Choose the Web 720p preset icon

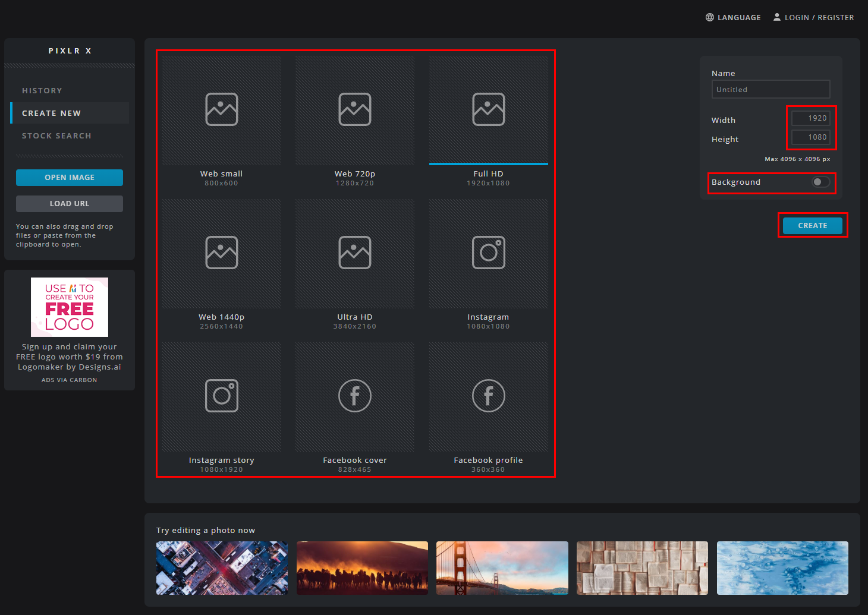click(x=355, y=109)
